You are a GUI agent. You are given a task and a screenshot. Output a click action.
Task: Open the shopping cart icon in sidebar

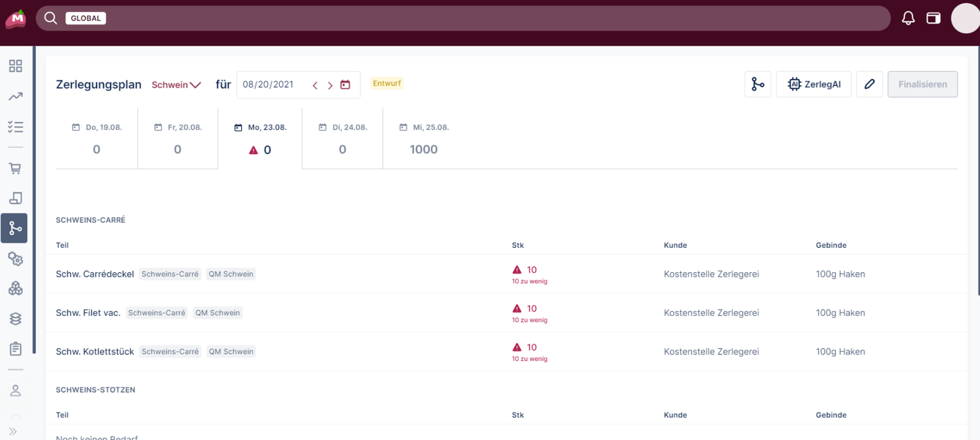point(15,168)
